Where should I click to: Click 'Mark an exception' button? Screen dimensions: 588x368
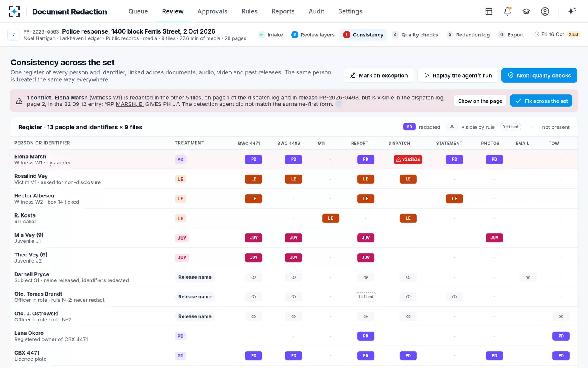(379, 75)
